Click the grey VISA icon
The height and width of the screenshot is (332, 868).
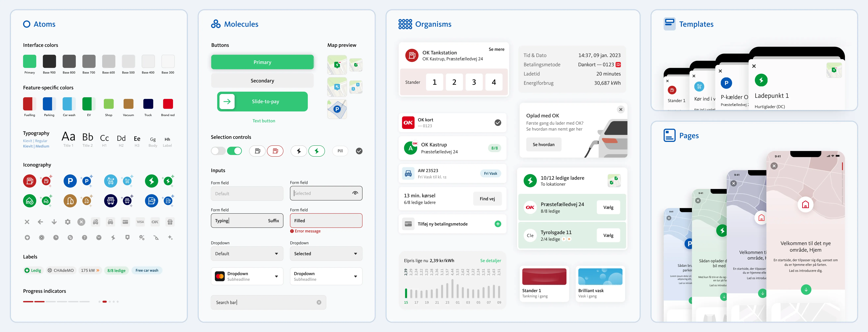click(140, 222)
